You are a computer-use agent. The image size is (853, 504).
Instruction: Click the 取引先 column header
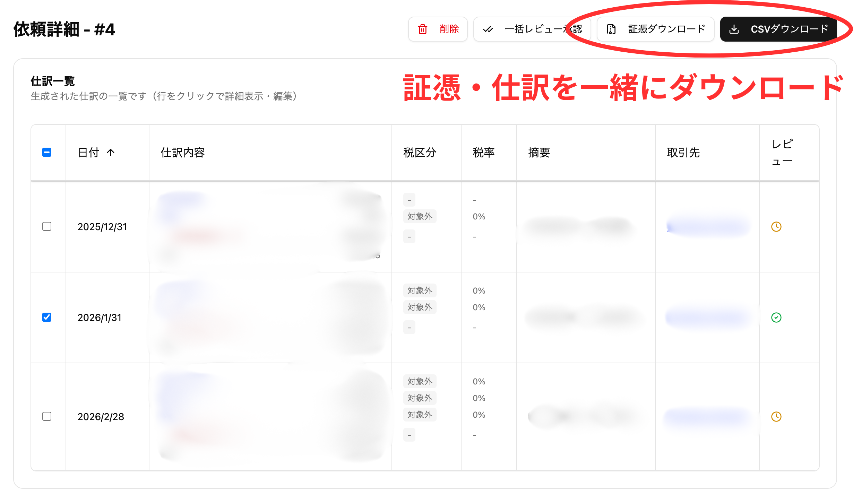click(683, 153)
